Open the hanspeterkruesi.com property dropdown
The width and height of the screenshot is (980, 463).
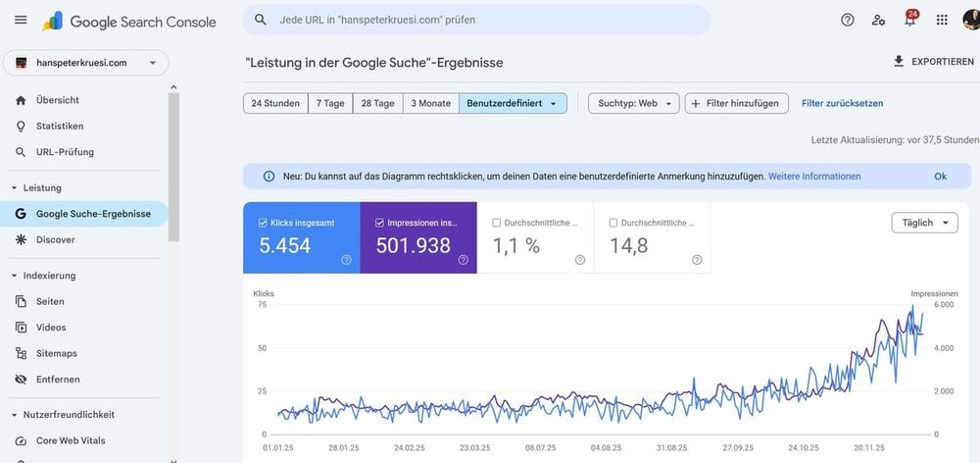pos(86,63)
